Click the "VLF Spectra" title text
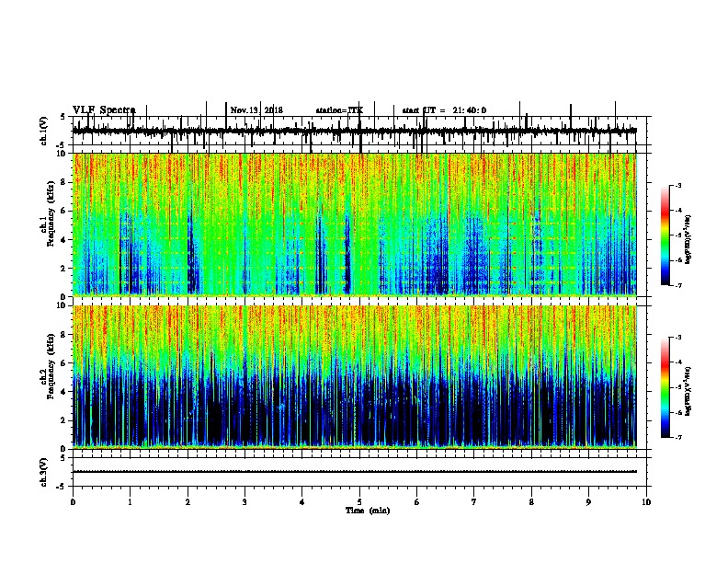 pyautogui.click(x=104, y=110)
